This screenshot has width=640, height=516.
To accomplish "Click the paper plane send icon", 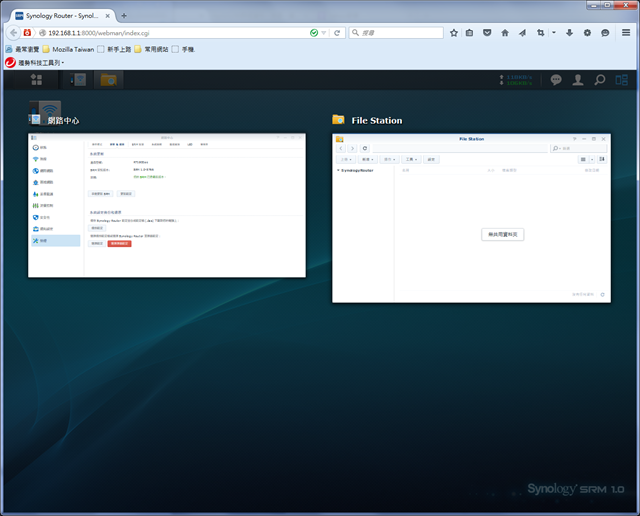I will (522, 33).
